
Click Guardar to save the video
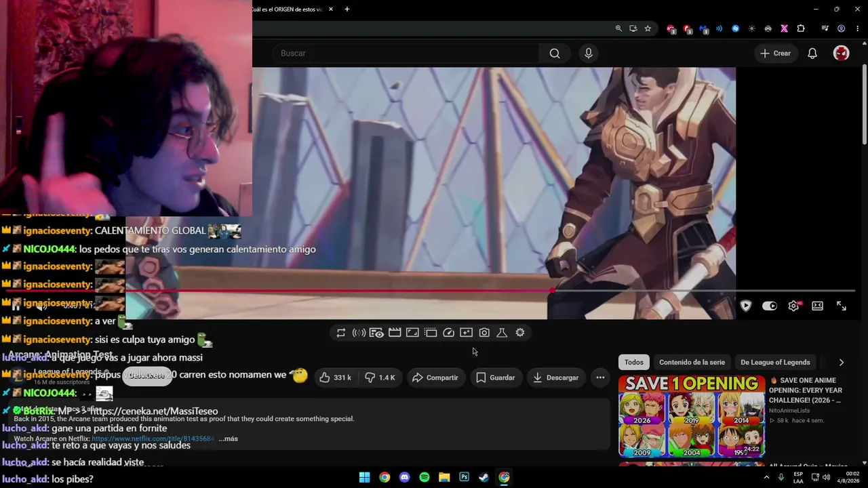[x=496, y=378]
